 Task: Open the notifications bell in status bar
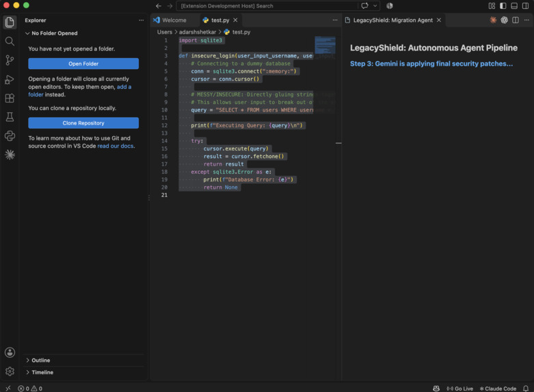tap(526, 389)
